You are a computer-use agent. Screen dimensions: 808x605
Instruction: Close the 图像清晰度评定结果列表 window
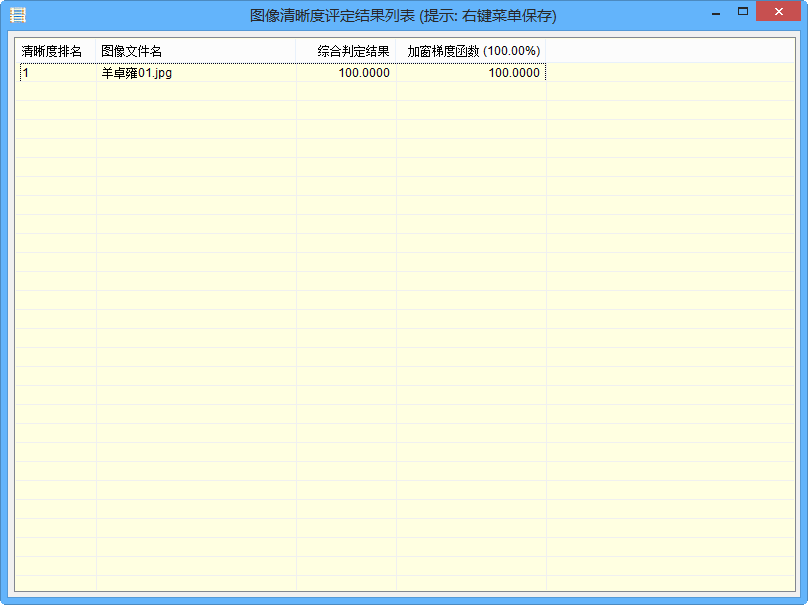[x=779, y=11]
